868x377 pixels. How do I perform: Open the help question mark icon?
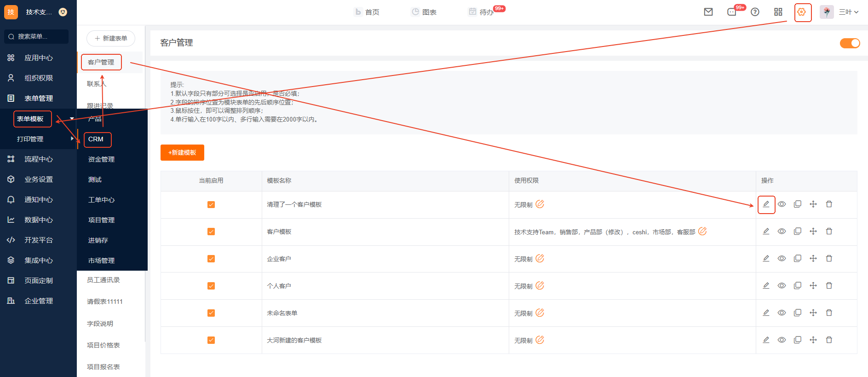pyautogui.click(x=755, y=12)
